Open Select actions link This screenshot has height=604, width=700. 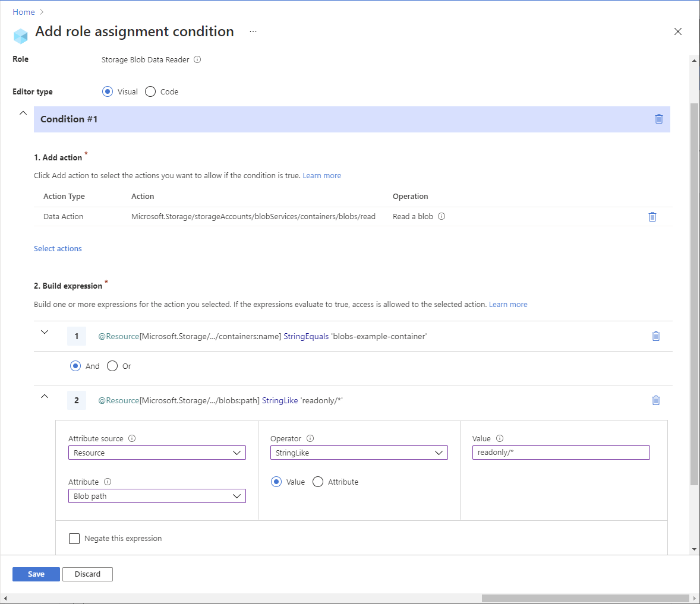58,248
